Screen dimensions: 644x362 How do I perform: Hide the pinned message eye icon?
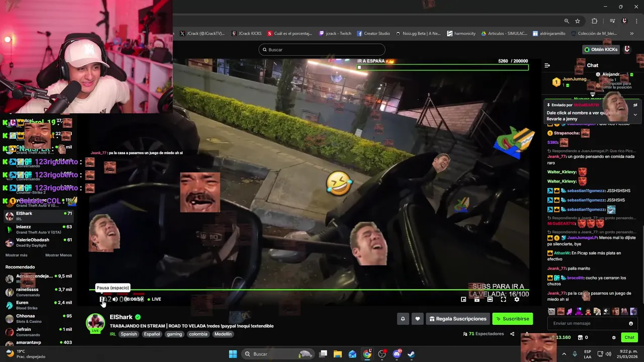coord(635,105)
